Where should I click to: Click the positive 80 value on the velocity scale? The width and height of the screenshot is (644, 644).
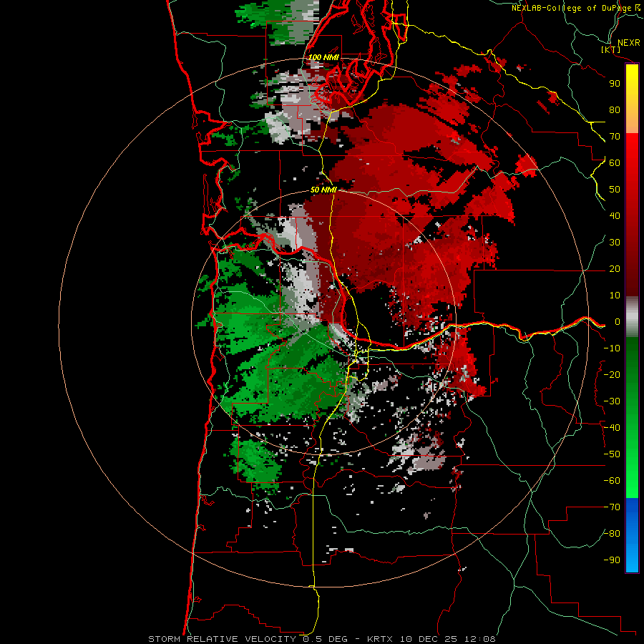[x=615, y=109]
